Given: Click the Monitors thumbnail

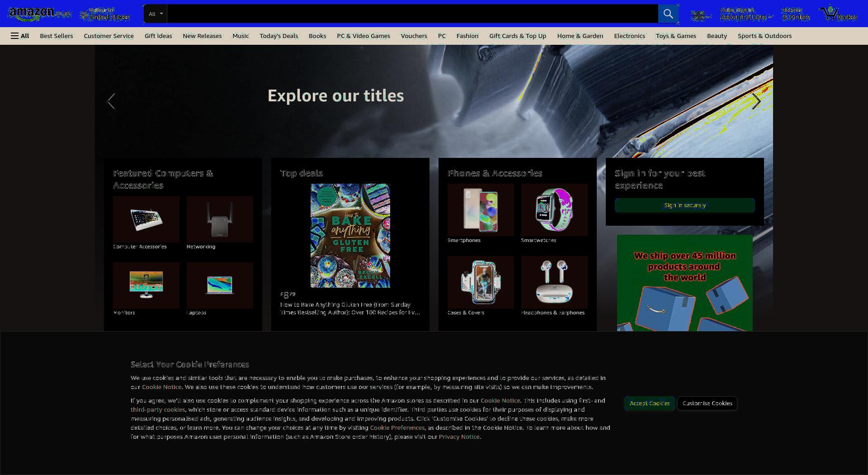Looking at the screenshot, I should [146, 285].
